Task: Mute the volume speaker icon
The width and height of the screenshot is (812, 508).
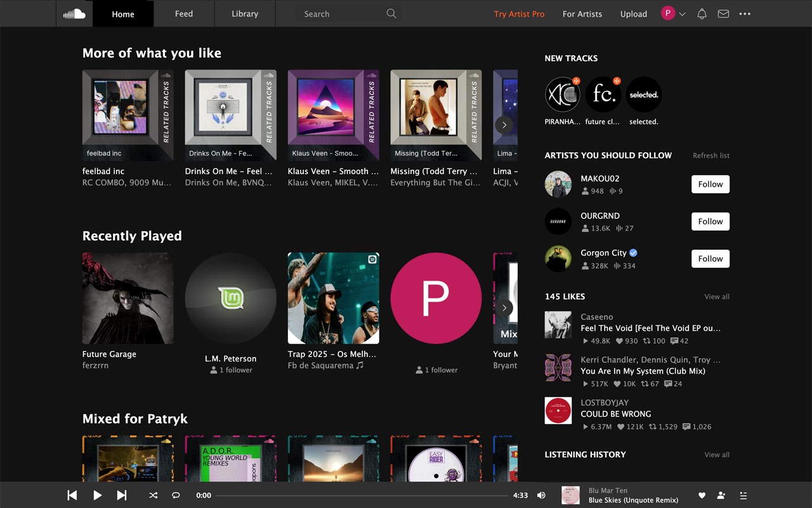Action: [541, 495]
